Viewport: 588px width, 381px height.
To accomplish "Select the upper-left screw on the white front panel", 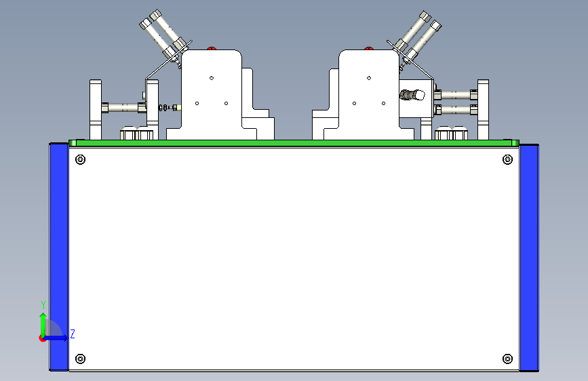I will click(x=80, y=160).
